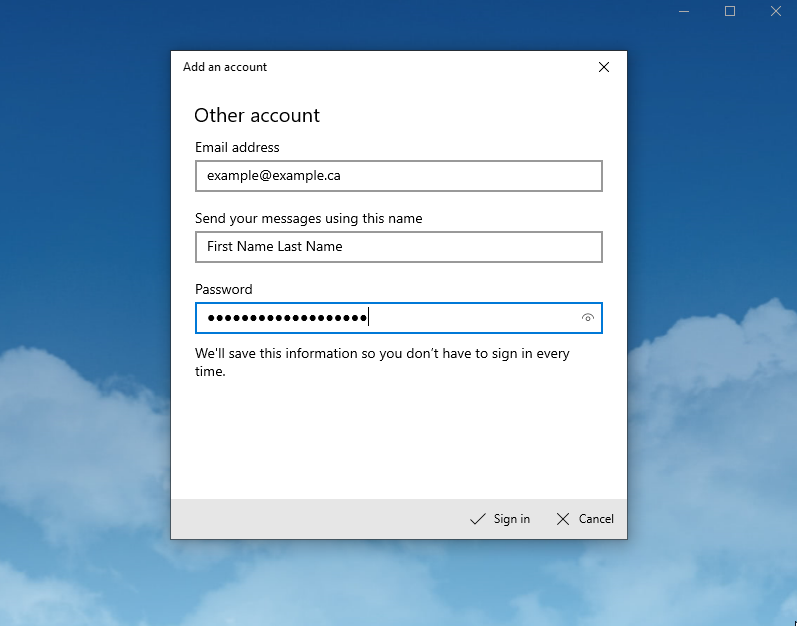The height and width of the screenshot is (626, 797).
Task: Click the 'Email address' label
Action: [x=237, y=147]
